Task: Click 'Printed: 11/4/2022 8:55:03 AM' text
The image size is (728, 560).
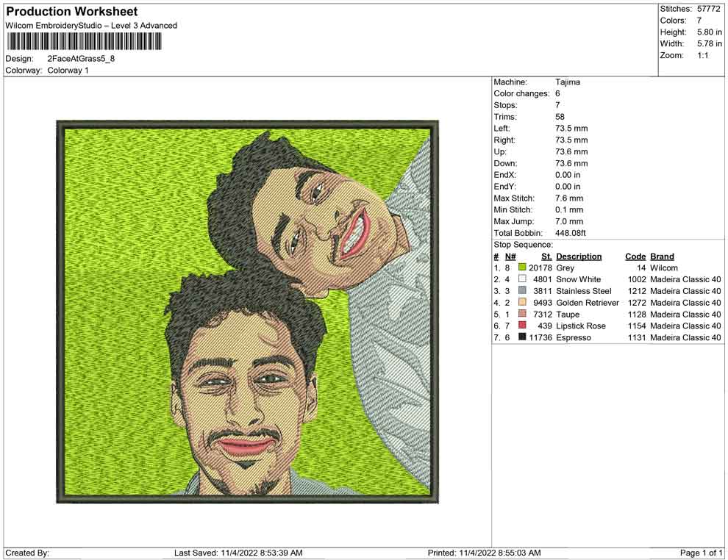Action: [485, 553]
